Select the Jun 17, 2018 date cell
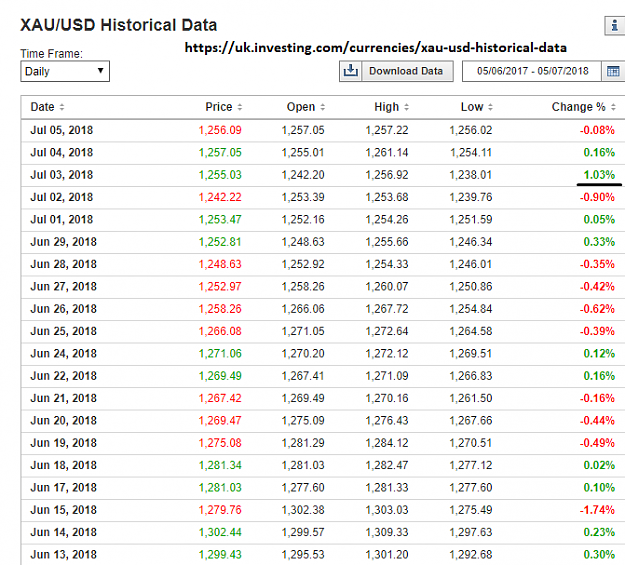The image size is (625, 565). point(63,488)
